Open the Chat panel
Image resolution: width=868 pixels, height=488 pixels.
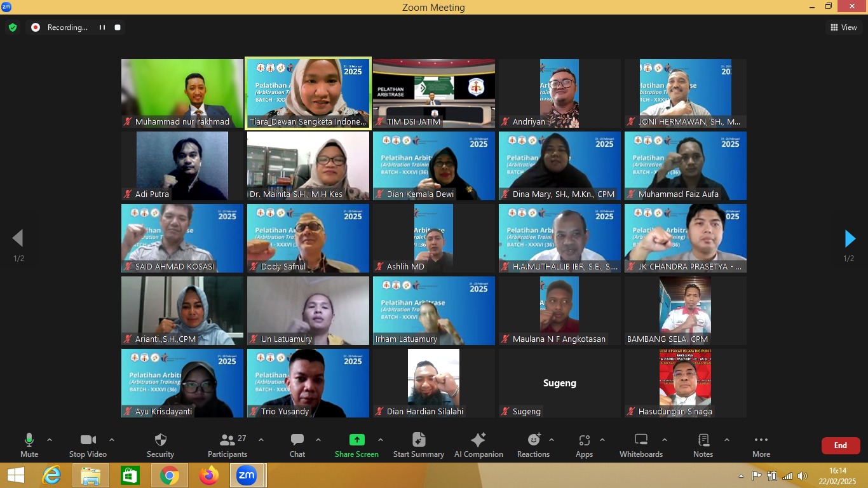[297, 445]
